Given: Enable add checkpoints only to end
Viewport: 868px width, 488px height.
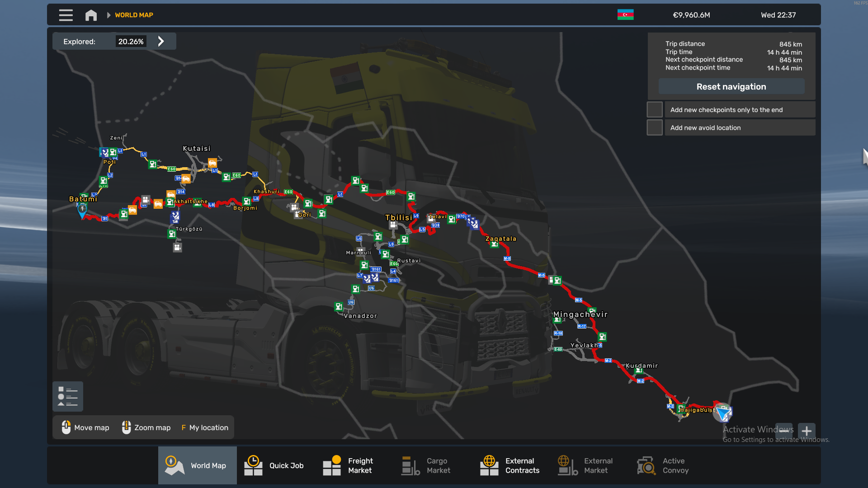Looking at the screenshot, I should 654,110.
